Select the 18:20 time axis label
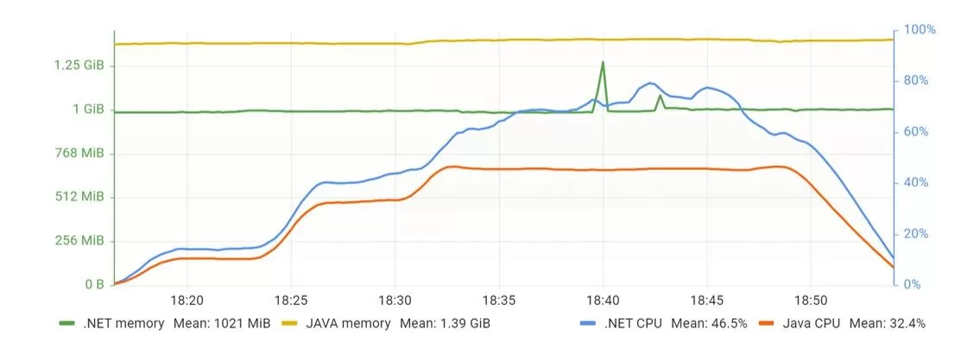This screenshot has height=355, width=980. (x=187, y=301)
